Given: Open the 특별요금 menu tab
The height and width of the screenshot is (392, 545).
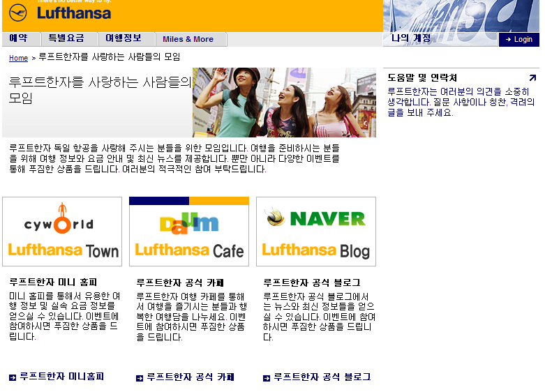Looking at the screenshot, I should [x=69, y=39].
